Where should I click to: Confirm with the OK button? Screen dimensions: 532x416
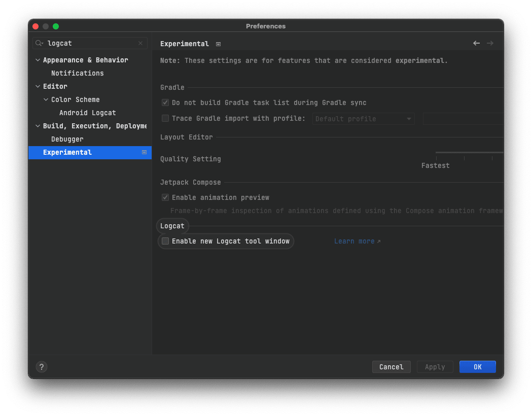coord(477,367)
